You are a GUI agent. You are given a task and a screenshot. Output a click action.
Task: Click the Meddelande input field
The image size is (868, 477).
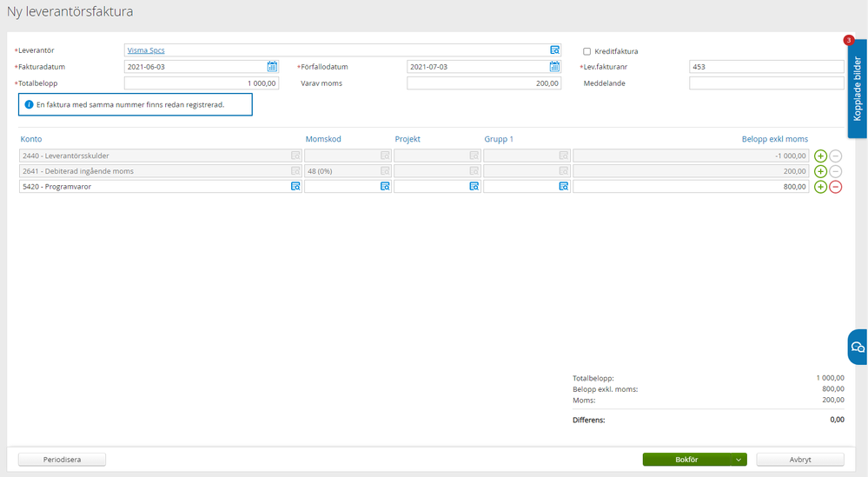765,83
